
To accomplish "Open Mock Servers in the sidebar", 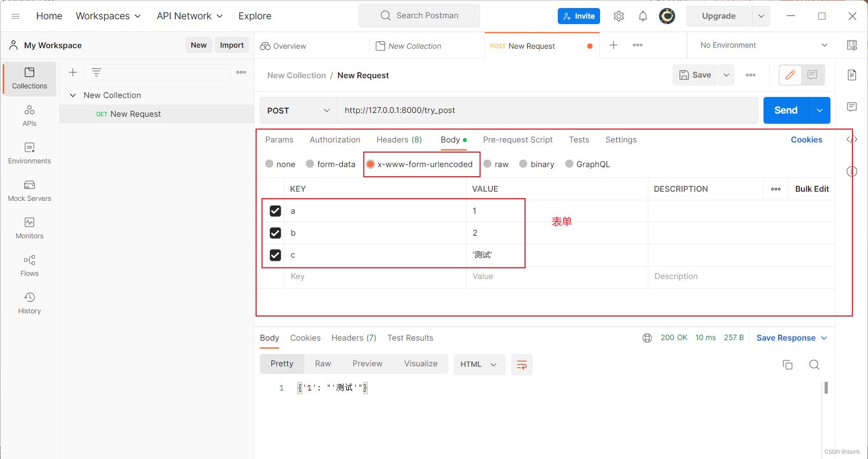I will (x=29, y=191).
